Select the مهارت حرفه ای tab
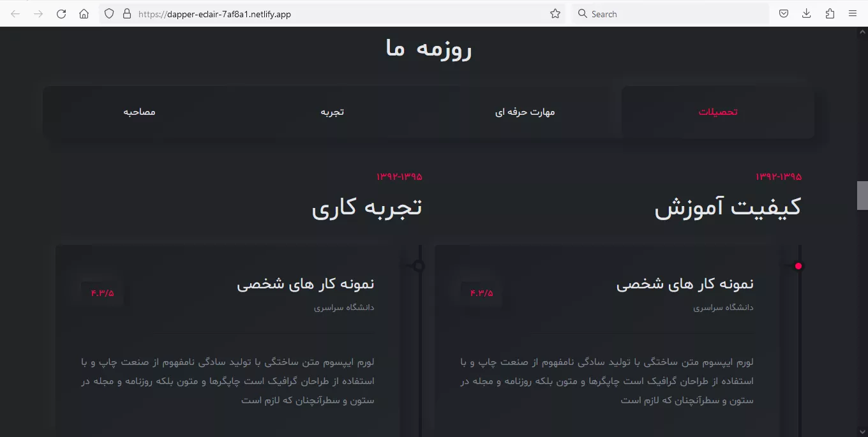The height and width of the screenshot is (437, 868). pos(525,112)
